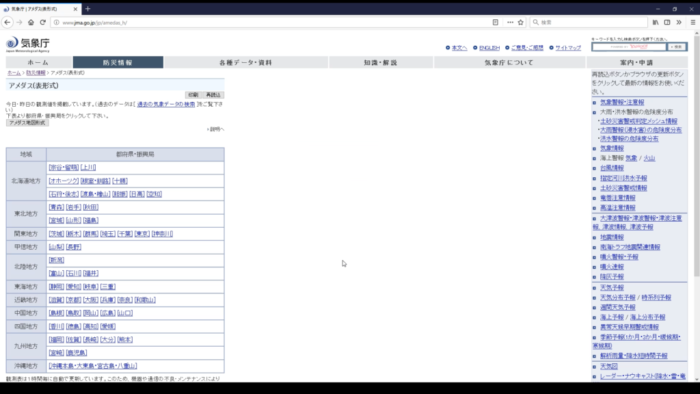This screenshot has height=394, width=700.
Task: Select 福岡 prefecture link
Action: pyautogui.click(x=56, y=340)
